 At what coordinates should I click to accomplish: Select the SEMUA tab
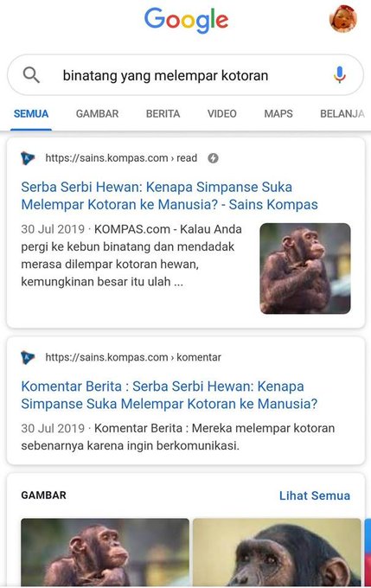click(x=31, y=113)
